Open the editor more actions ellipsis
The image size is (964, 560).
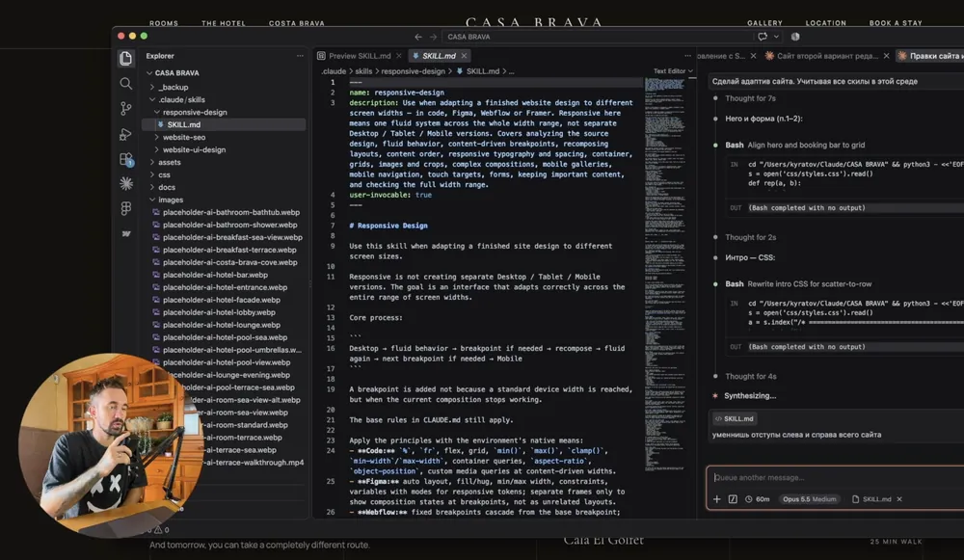click(687, 55)
